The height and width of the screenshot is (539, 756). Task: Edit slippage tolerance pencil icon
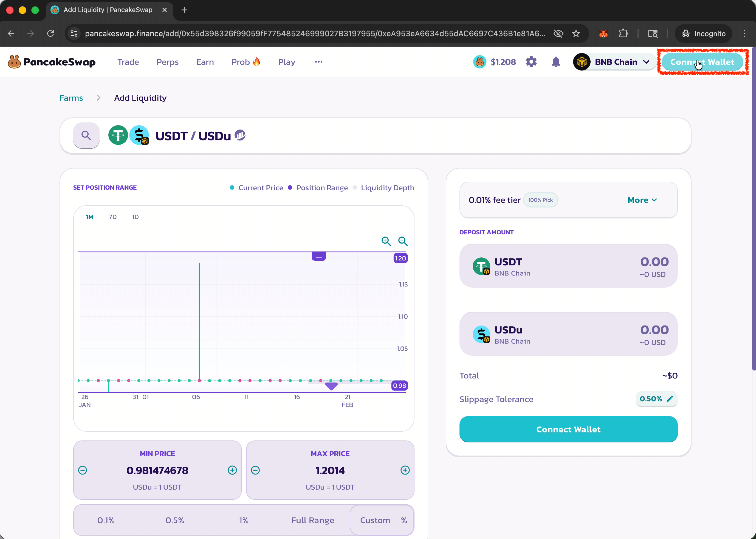[x=670, y=398]
